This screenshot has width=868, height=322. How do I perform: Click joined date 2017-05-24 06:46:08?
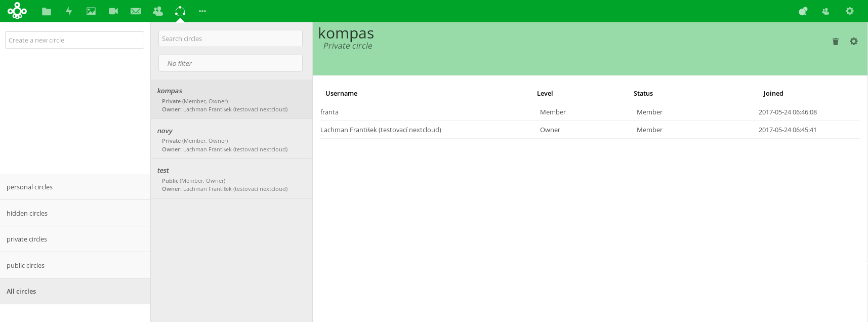788,112
